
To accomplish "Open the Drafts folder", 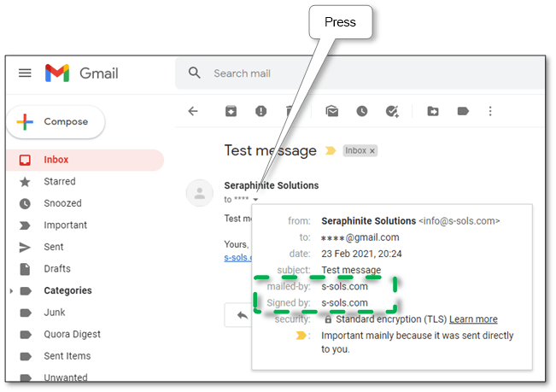I will (56, 269).
